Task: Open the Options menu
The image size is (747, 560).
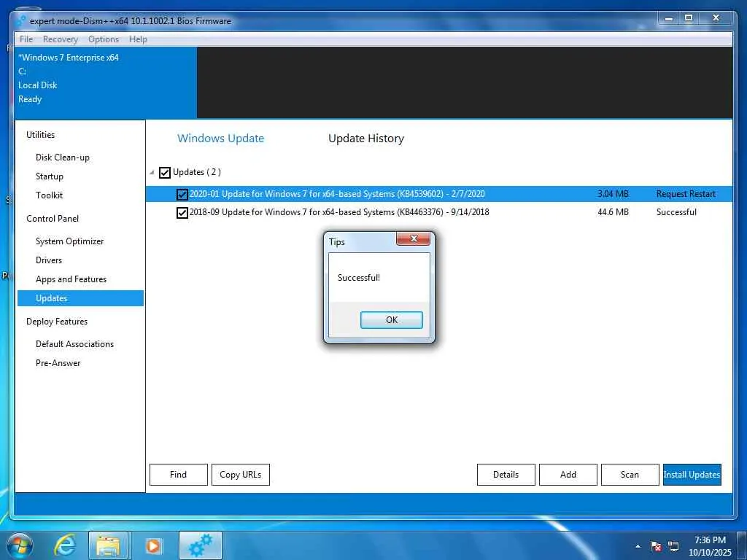Action: (x=104, y=39)
